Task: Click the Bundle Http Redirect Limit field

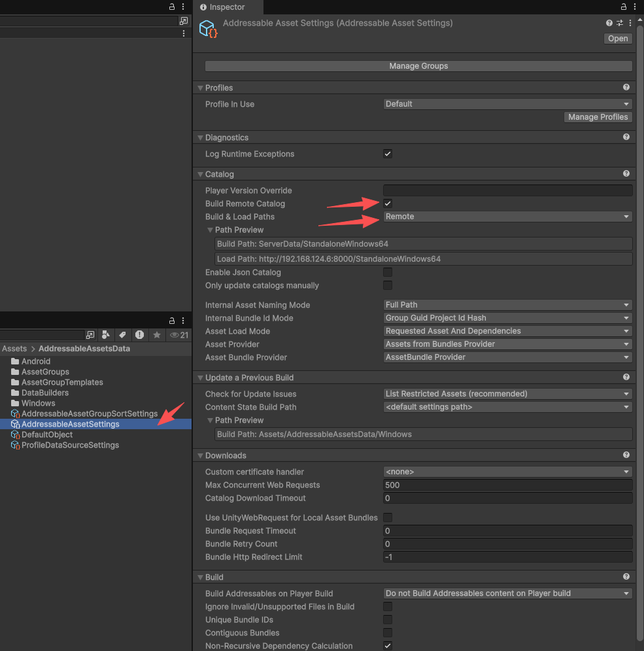Action: 507,557
